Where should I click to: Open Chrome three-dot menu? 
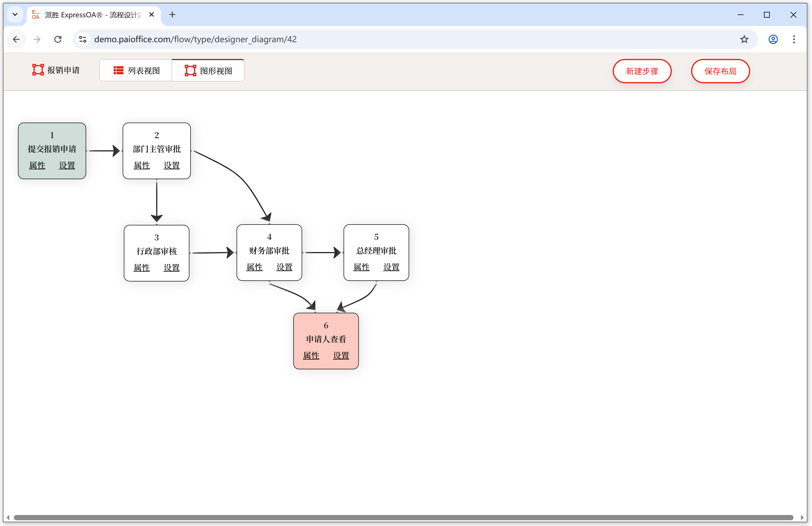tap(794, 39)
